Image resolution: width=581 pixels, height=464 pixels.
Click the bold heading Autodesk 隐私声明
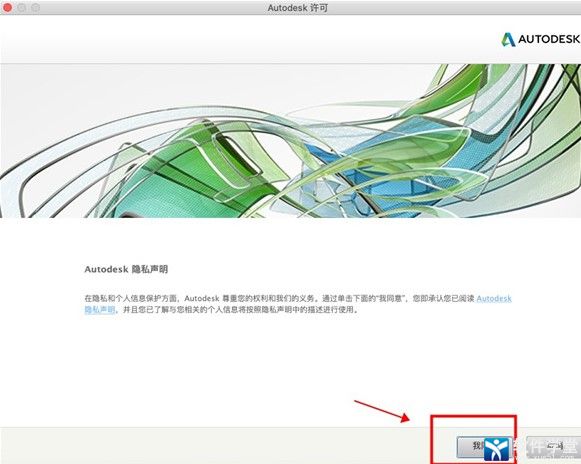coord(126,269)
